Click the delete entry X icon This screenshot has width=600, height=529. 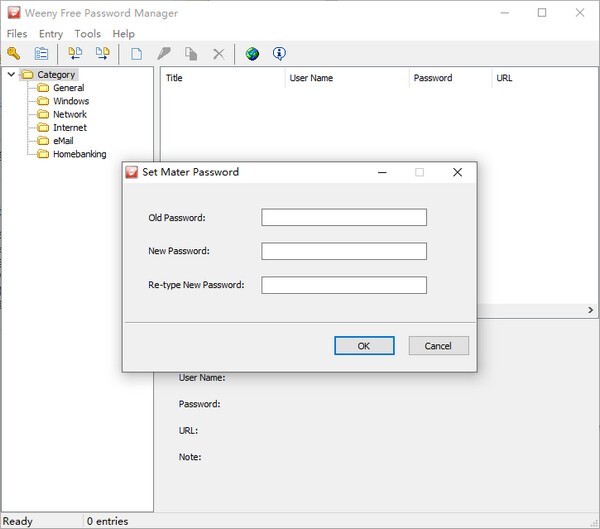(218, 54)
